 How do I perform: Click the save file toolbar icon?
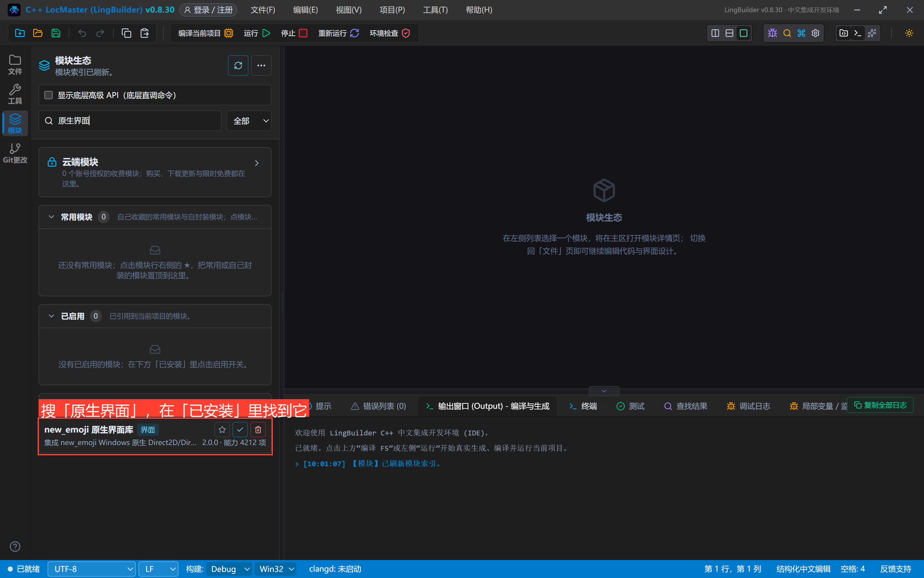[56, 33]
